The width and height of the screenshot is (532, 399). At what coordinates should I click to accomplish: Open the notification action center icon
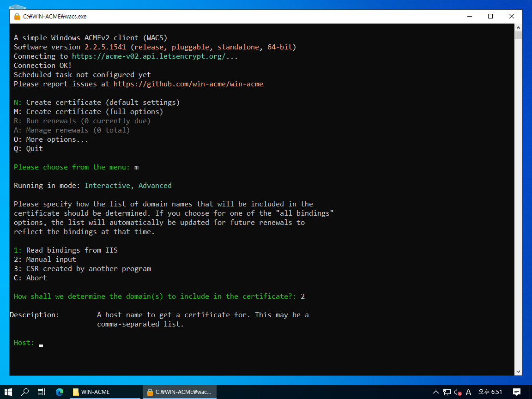(x=517, y=392)
